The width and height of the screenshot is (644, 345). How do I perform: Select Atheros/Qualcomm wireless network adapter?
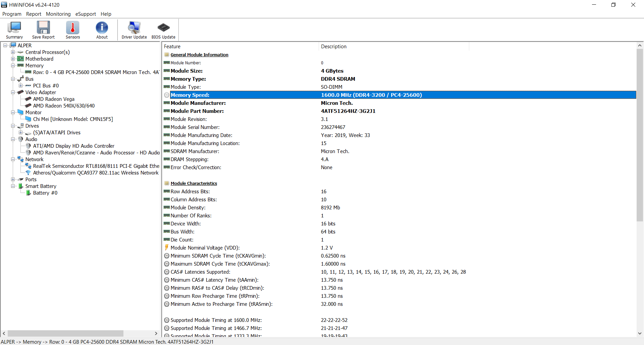click(x=96, y=173)
